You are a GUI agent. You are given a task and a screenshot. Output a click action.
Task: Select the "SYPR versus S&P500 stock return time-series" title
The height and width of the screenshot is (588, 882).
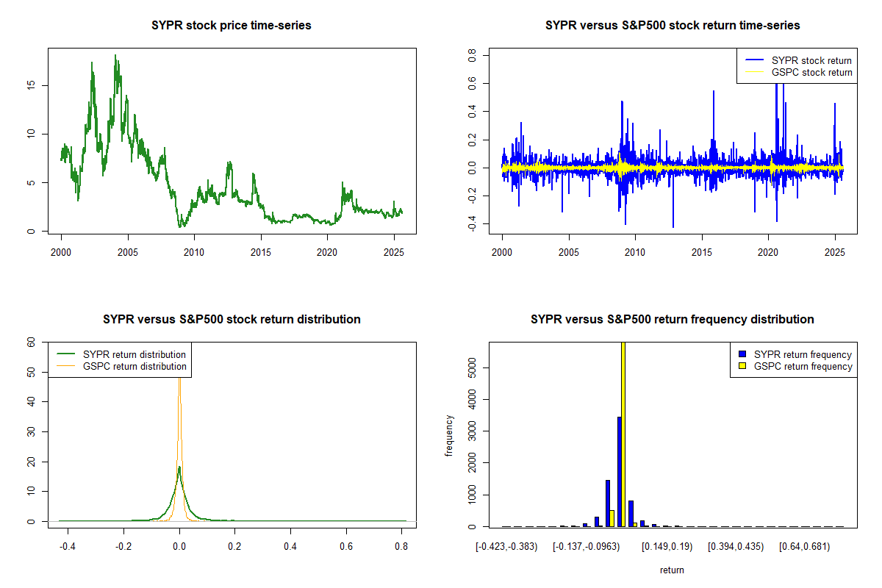tap(673, 26)
